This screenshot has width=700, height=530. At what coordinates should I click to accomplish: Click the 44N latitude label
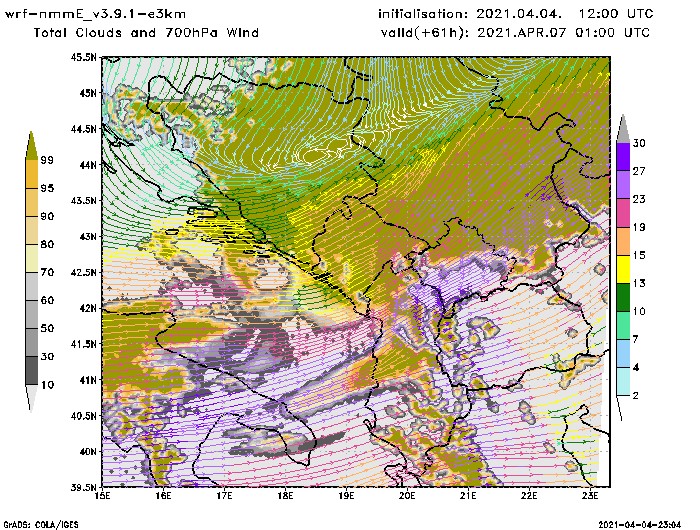click(x=88, y=165)
